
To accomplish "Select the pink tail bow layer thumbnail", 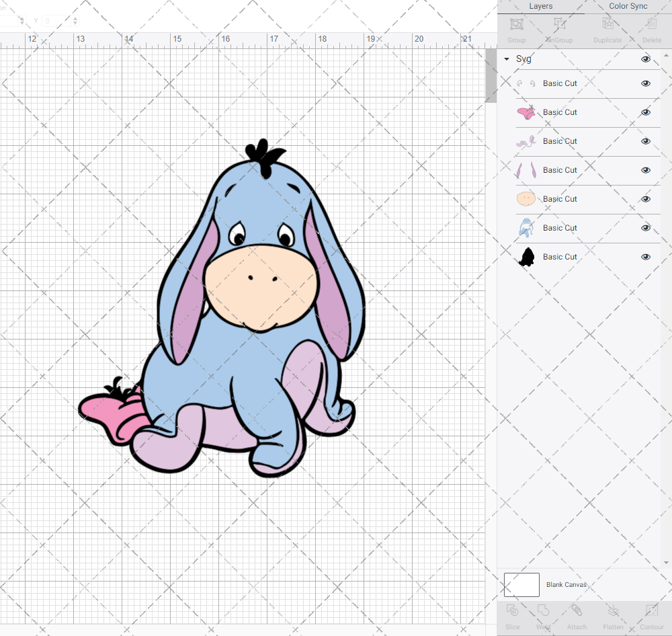I will 526,112.
